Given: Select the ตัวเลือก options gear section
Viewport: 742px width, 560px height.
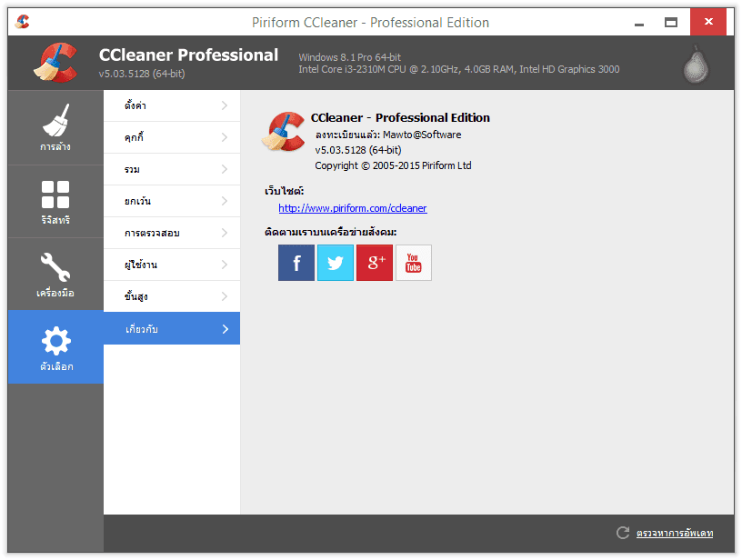Looking at the screenshot, I should (x=55, y=347).
